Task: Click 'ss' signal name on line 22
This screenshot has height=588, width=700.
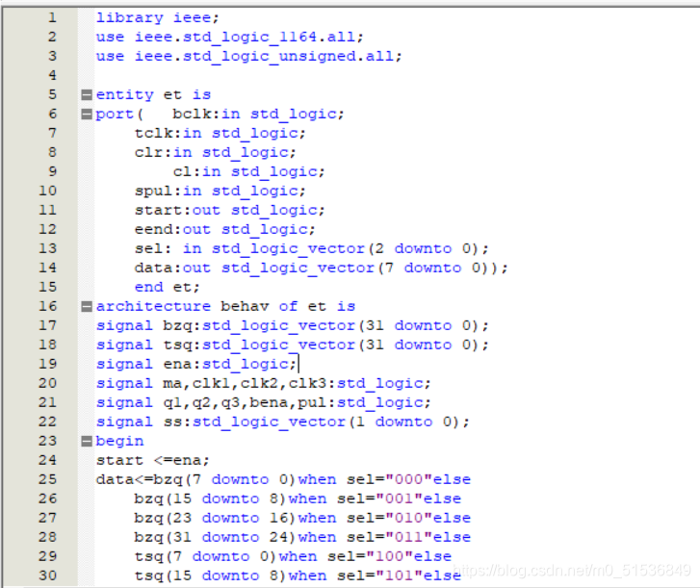Action: 172,422
